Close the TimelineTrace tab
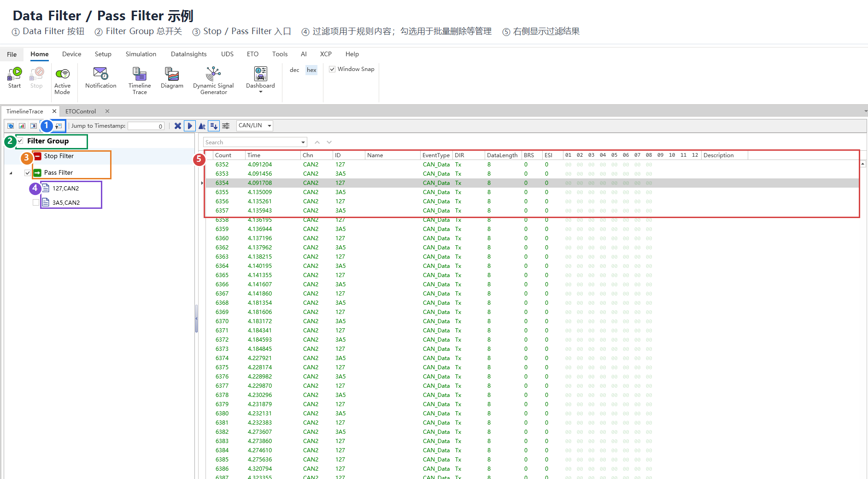This screenshot has width=868, height=479. point(54,111)
